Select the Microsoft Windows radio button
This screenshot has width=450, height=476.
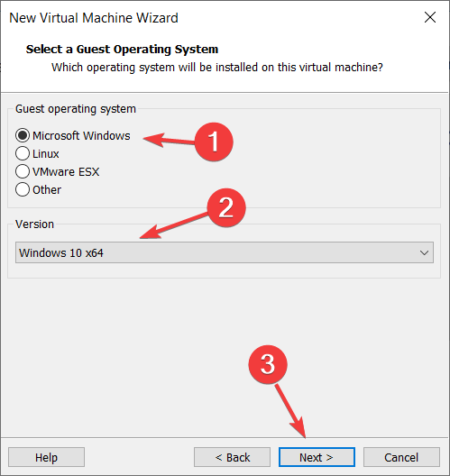tap(23, 135)
